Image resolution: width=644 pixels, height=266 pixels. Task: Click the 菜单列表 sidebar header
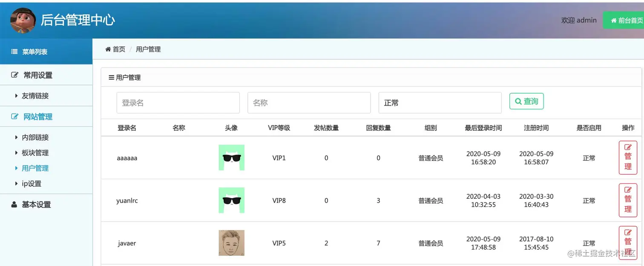pyautogui.click(x=46, y=52)
